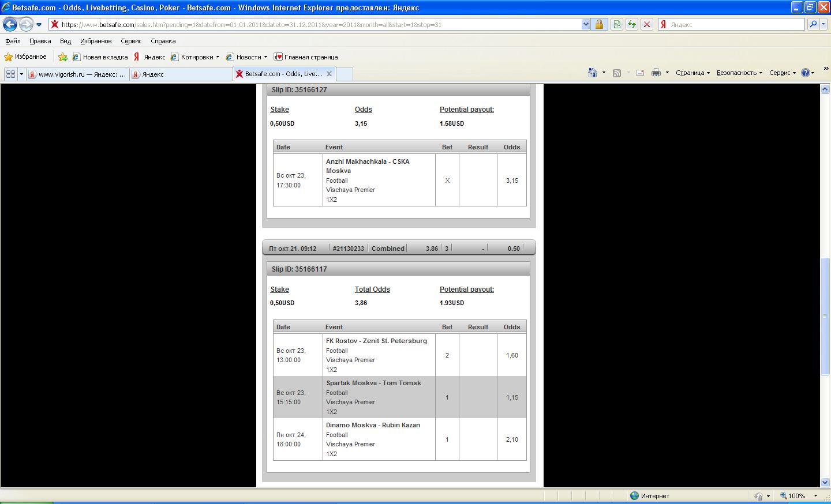This screenshot has width=831, height=504.
Task: Switch to the www.vigorish.ru tab
Action: [x=77, y=74]
